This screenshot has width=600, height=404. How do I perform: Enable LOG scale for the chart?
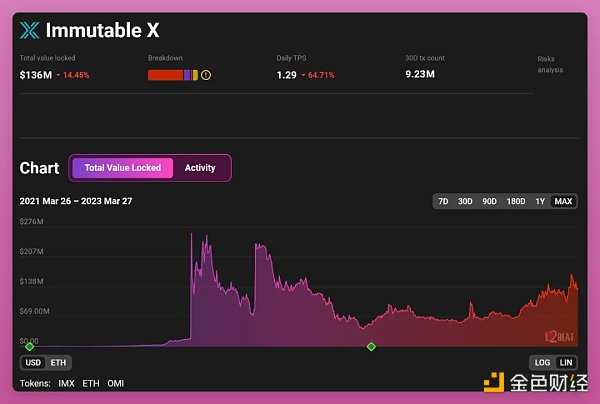543,362
